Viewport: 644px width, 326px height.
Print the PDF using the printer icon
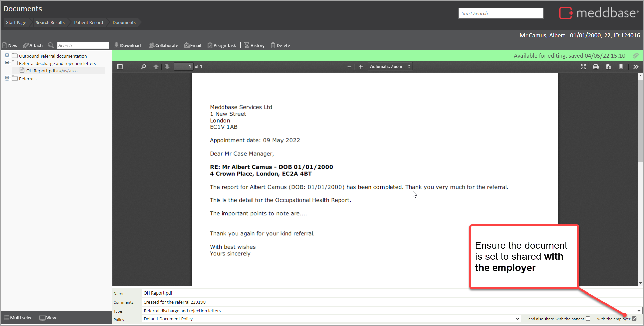coord(595,67)
